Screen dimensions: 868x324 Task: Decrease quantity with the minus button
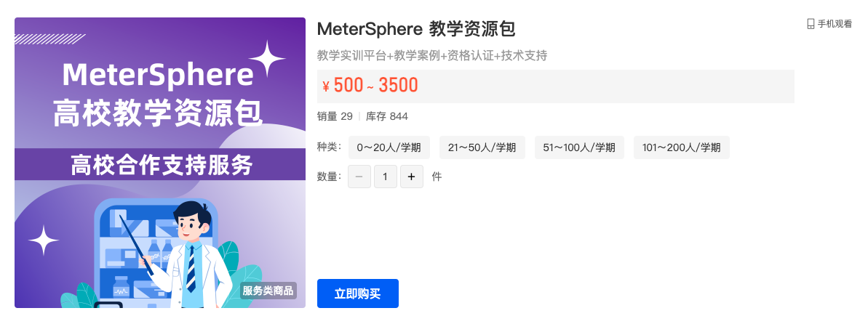point(359,177)
